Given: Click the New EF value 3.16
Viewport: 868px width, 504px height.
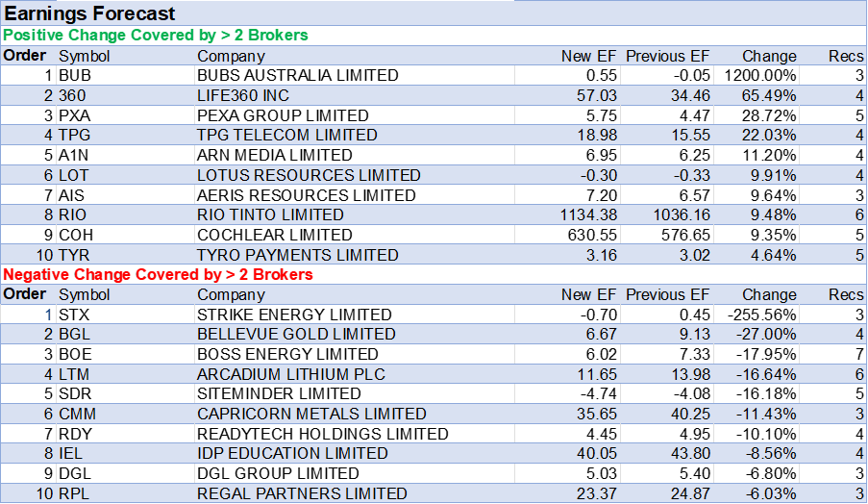Looking at the screenshot, I should [x=601, y=255].
